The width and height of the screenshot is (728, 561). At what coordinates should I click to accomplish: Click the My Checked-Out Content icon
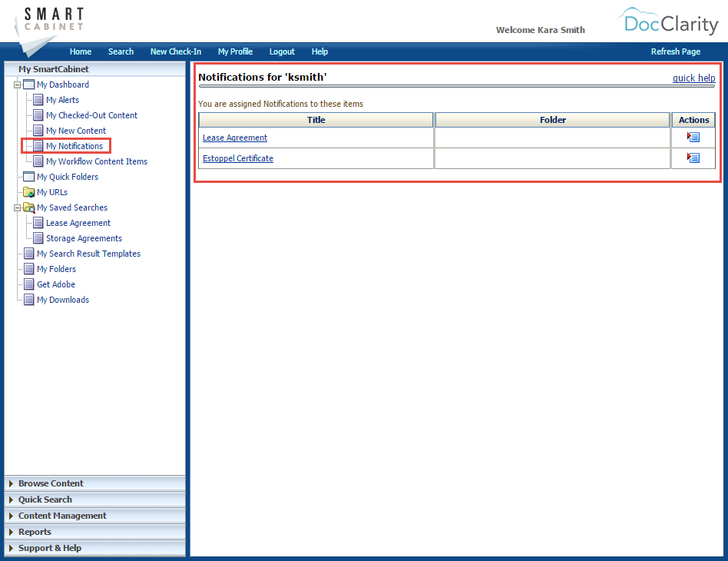tap(38, 115)
